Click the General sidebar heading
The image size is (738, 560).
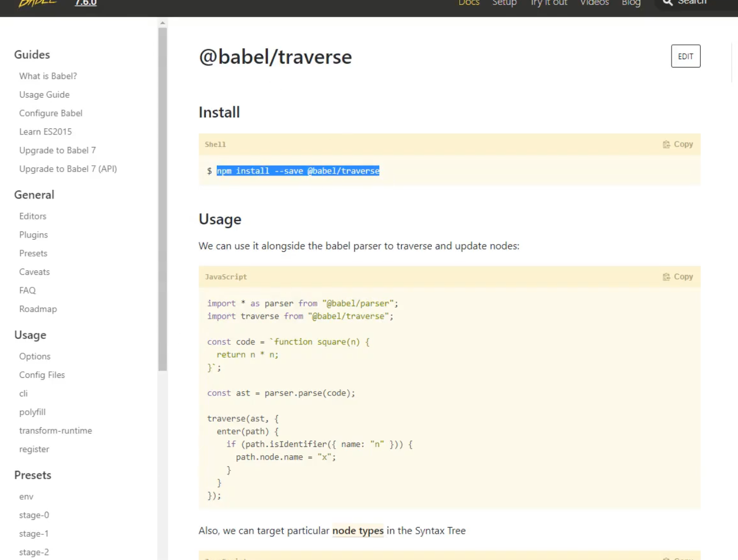(34, 195)
